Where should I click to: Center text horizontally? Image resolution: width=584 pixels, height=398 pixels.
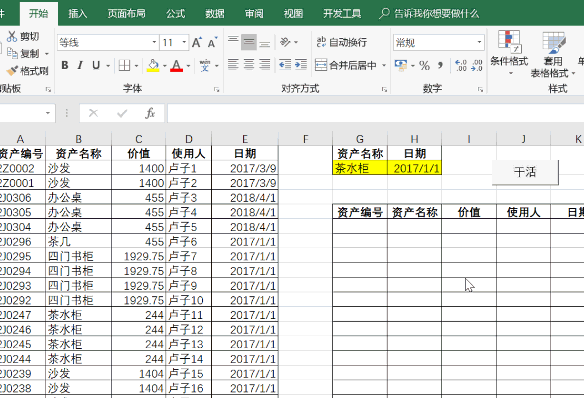(x=249, y=65)
